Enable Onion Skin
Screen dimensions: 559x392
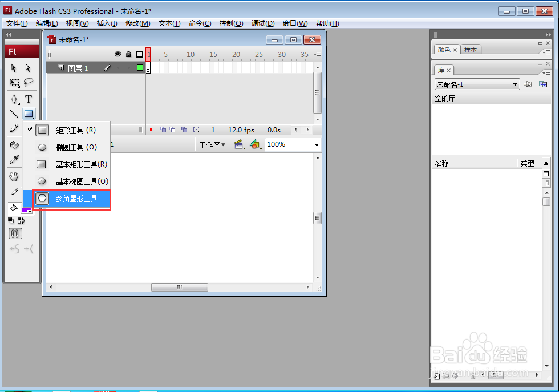click(163, 130)
